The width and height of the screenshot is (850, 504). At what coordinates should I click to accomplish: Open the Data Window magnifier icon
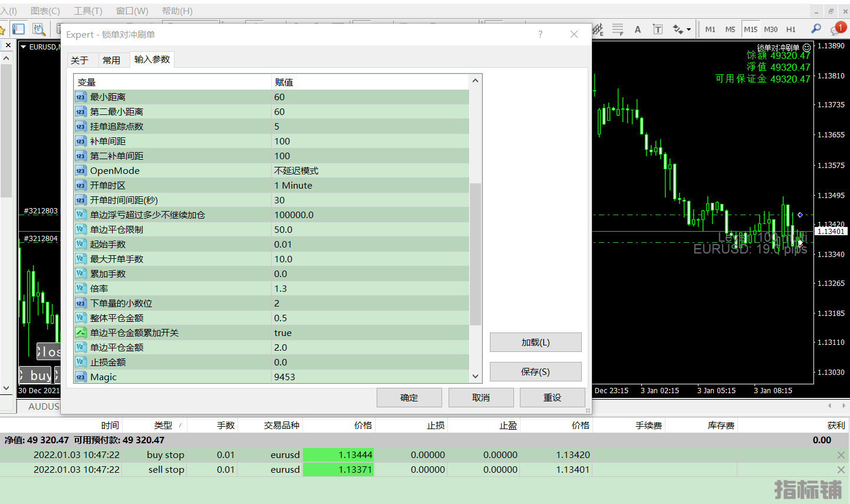pyautogui.click(x=39, y=29)
